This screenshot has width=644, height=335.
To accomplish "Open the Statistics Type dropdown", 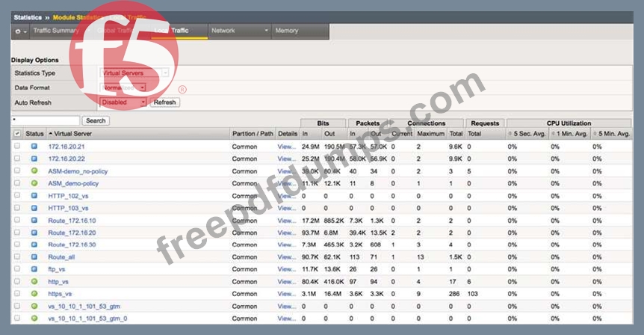I will pos(134,73).
